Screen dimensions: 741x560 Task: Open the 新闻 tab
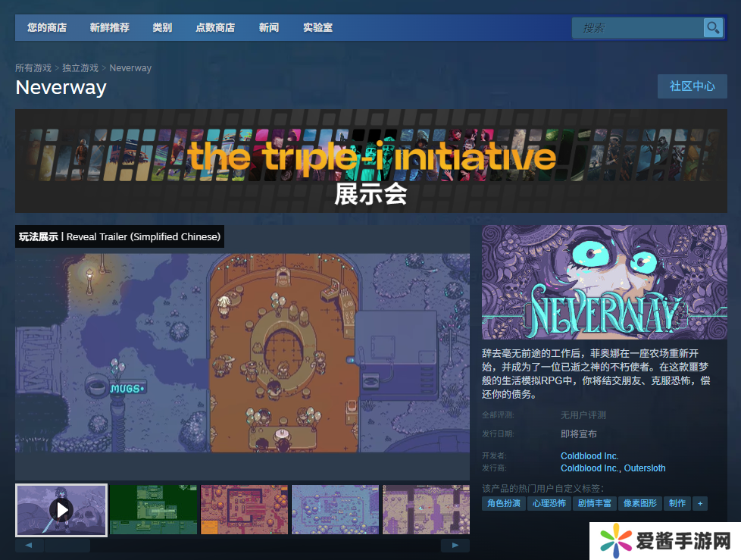268,28
